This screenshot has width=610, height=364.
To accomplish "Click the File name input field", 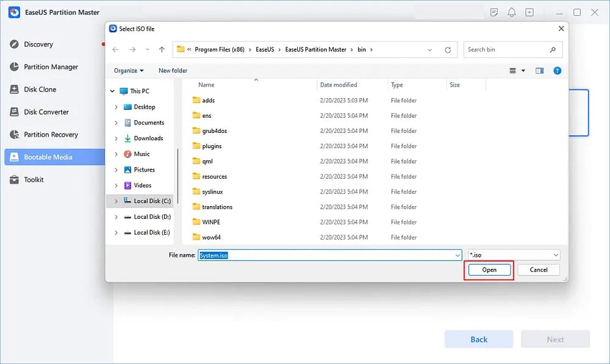I will click(329, 255).
